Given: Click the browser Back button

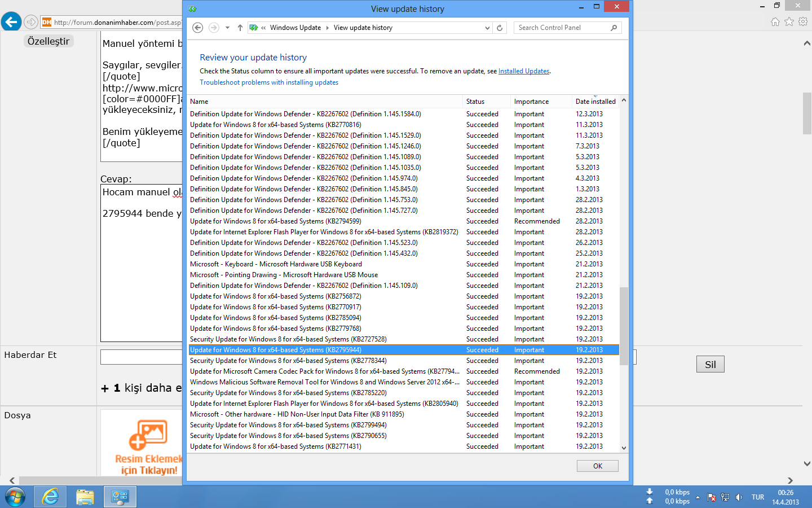Looking at the screenshot, I should pyautogui.click(x=11, y=22).
